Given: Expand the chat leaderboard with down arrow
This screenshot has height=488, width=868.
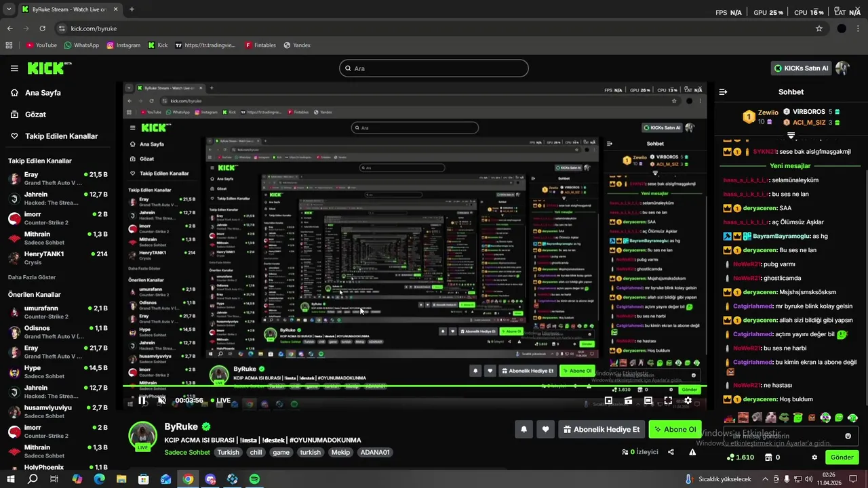Looking at the screenshot, I should pyautogui.click(x=791, y=136).
